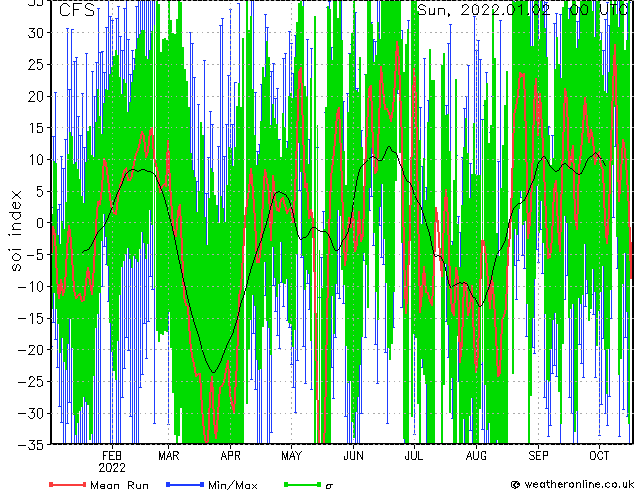Viewport: 634px width, 490px height.
Task: Click the JUN month label
Action: pyautogui.click(x=353, y=456)
